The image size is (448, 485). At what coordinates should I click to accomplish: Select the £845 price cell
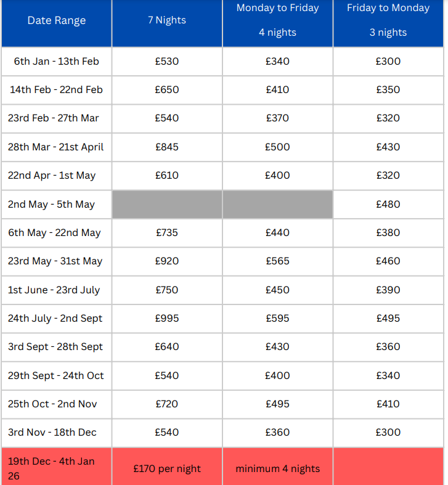(x=167, y=147)
